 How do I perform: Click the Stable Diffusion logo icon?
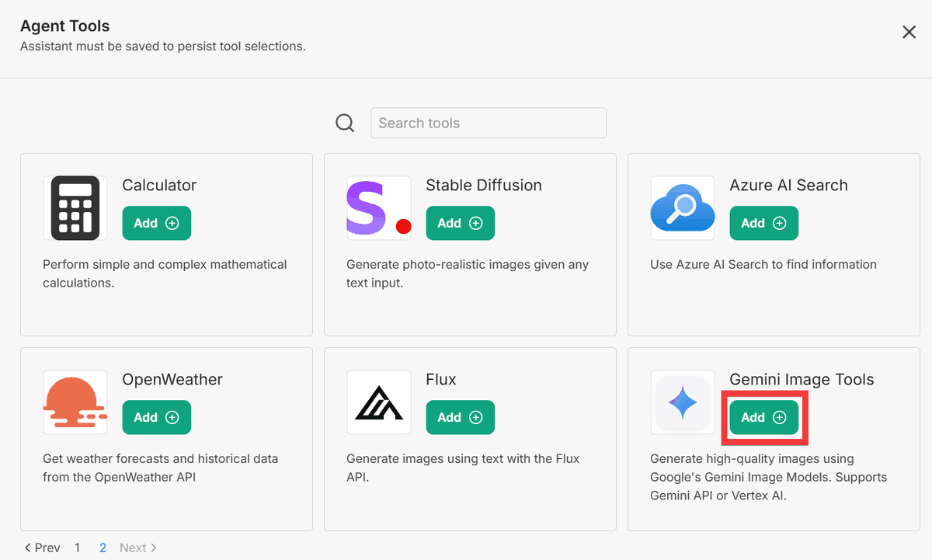point(379,208)
